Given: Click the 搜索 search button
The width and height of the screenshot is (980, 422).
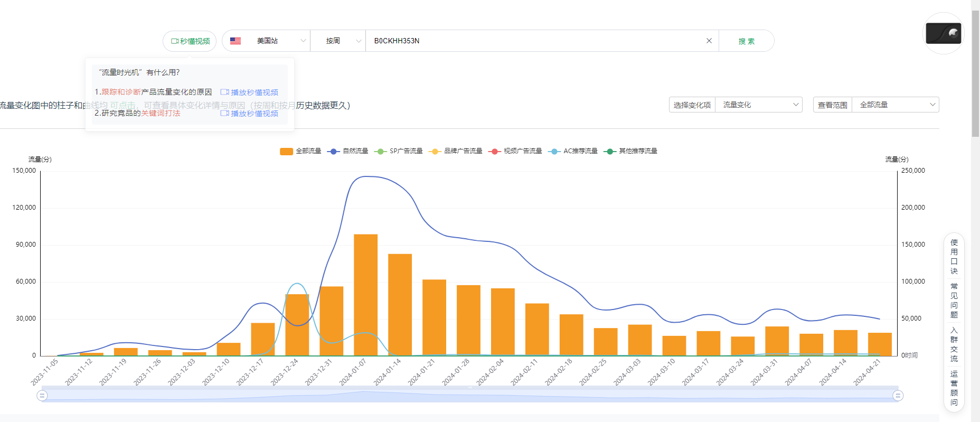Looking at the screenshot, I should tap(747, 41).
